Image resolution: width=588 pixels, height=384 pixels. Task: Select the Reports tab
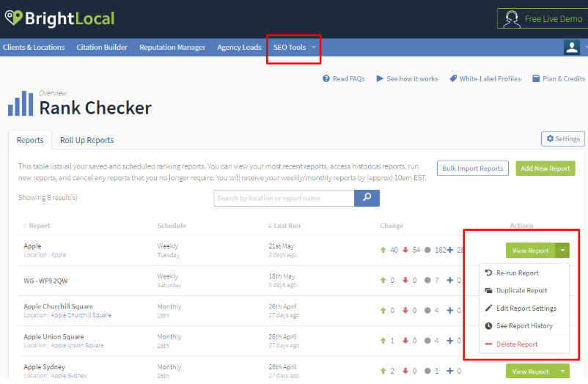pyautogui.click(x=30, y=140)
